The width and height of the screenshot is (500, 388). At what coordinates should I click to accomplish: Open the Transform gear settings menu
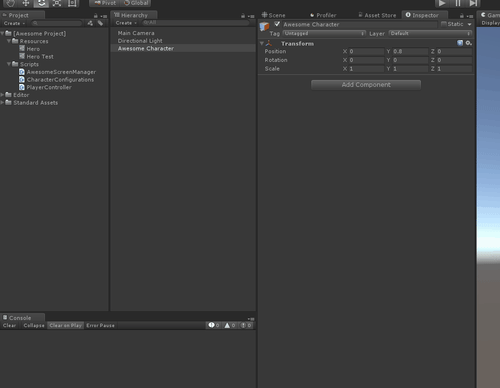[x=468, y=43]
